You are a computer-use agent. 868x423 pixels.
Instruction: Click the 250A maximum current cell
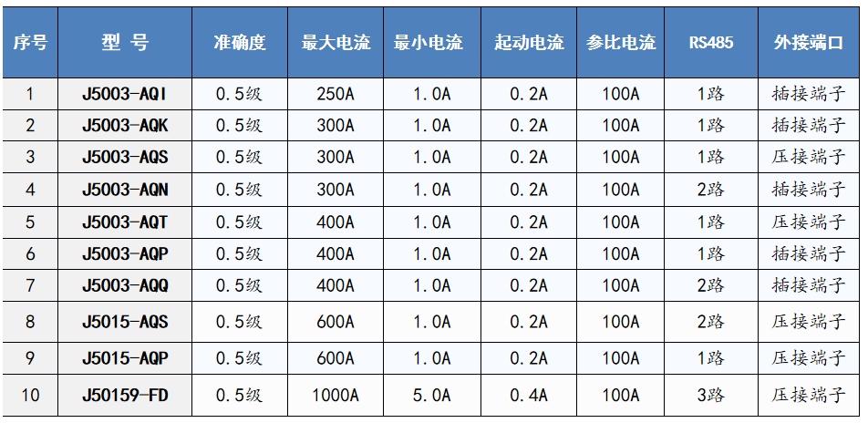click(336, 94)
